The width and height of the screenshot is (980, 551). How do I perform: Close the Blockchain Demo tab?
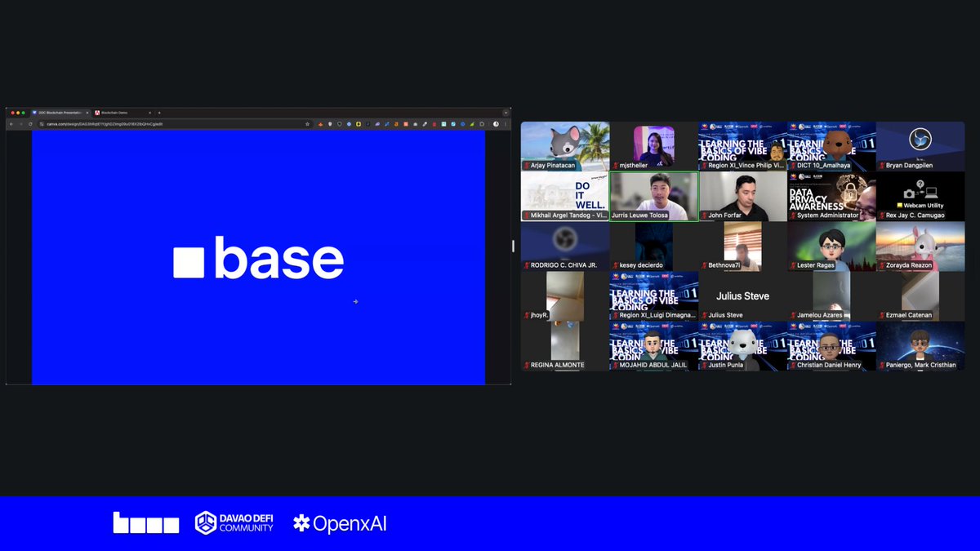click(149, 112)
